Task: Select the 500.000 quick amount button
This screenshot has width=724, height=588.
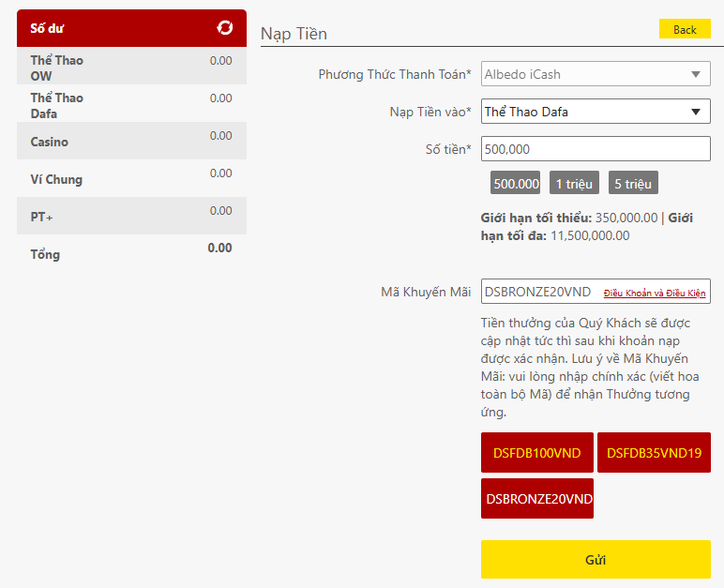Action: pyautogui.click(x=516, y=183)
